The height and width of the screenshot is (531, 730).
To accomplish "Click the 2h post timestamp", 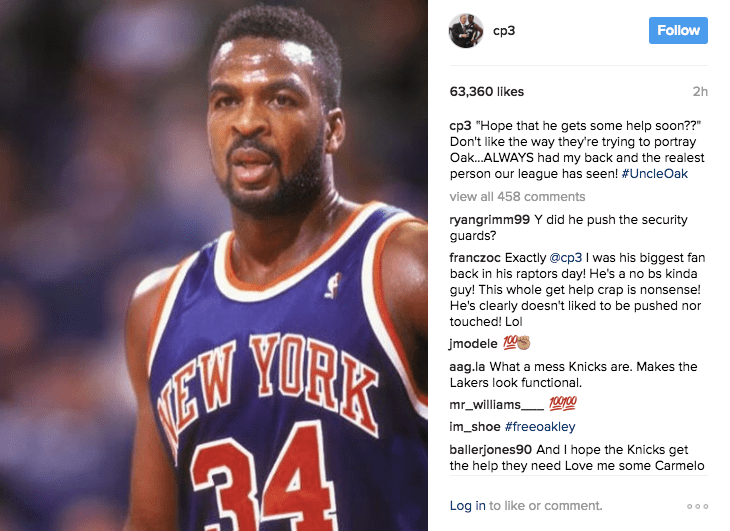I will [x=700, y=92].
